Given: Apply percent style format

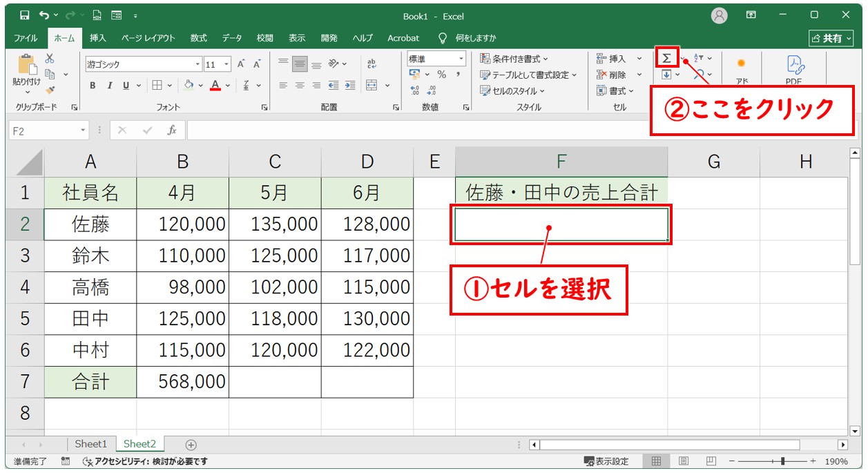Looking at the screenshot, I should pyautogui.click(x=441, y=75).
